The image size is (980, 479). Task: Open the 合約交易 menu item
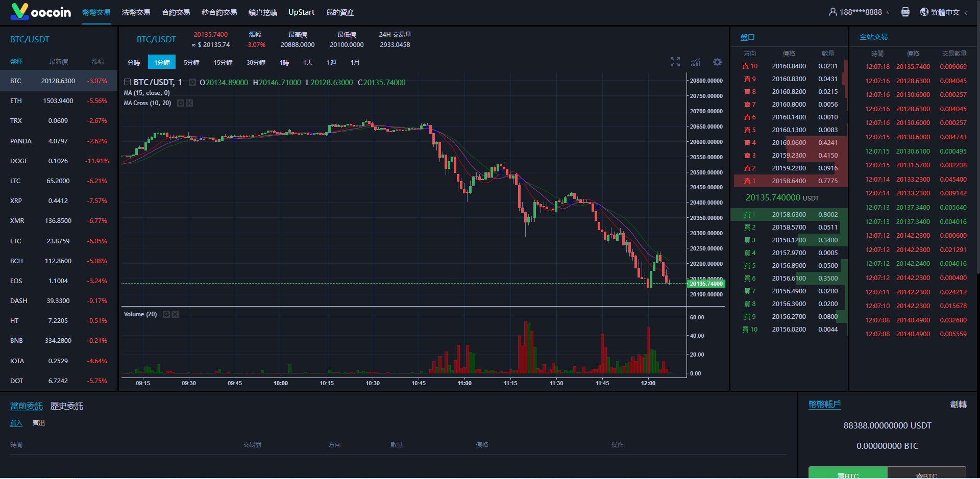[176, 12]
